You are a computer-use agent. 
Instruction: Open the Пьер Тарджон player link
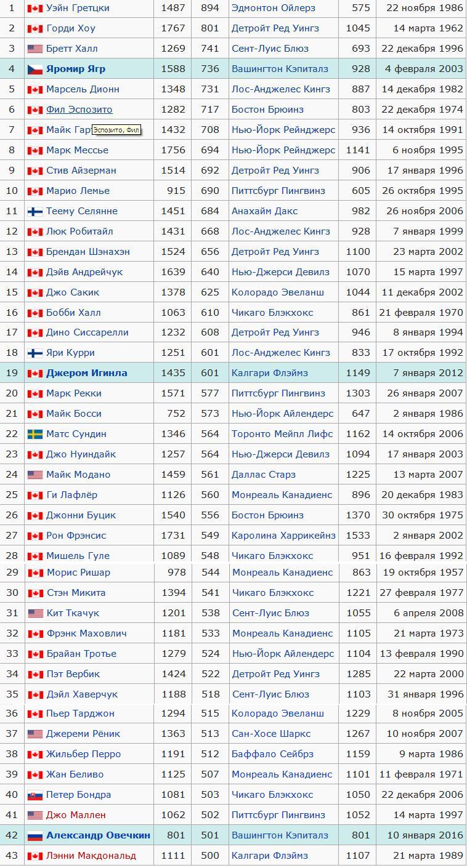pyautogui.click(x=79, y=713)
